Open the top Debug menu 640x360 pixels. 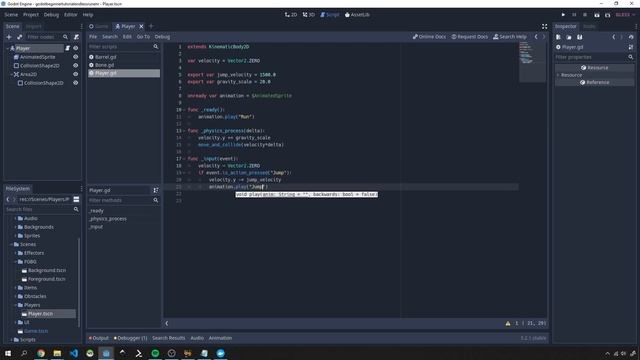click(51, 15)
